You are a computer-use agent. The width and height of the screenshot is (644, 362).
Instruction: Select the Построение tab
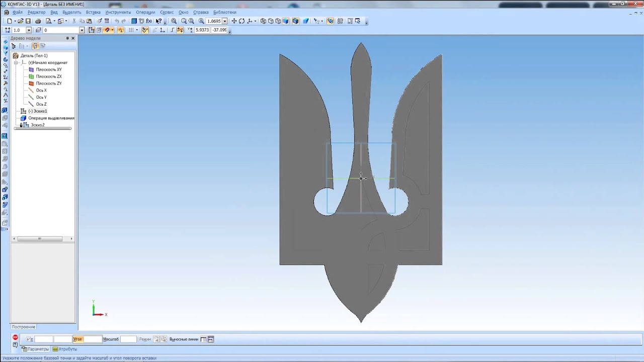(24, 327)
